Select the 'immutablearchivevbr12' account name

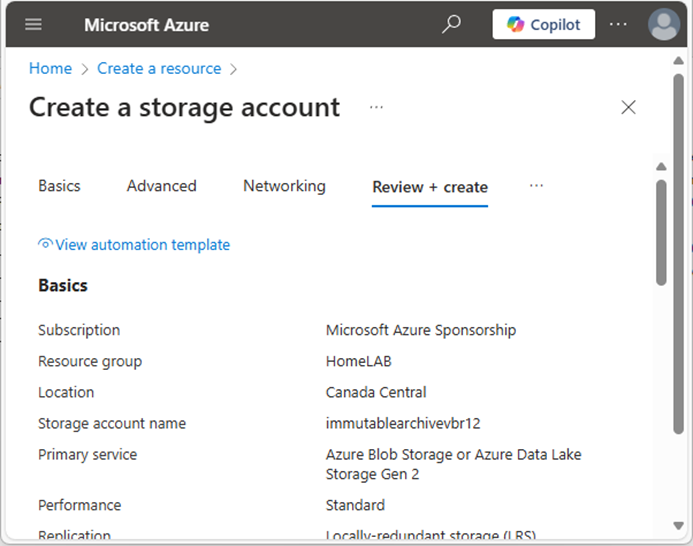pos(403,424)
